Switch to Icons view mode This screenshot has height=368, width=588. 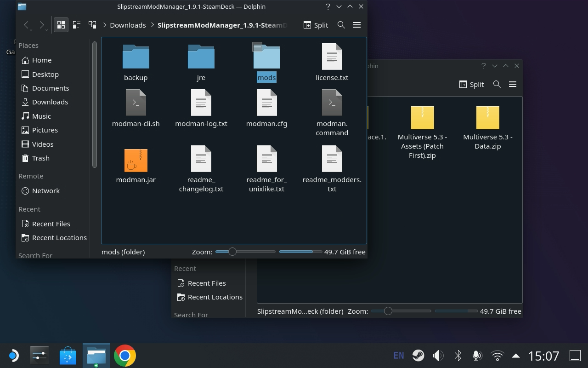61,25
